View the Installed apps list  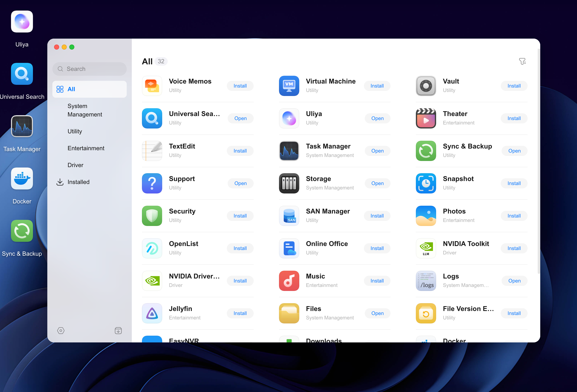pos(89,182)
